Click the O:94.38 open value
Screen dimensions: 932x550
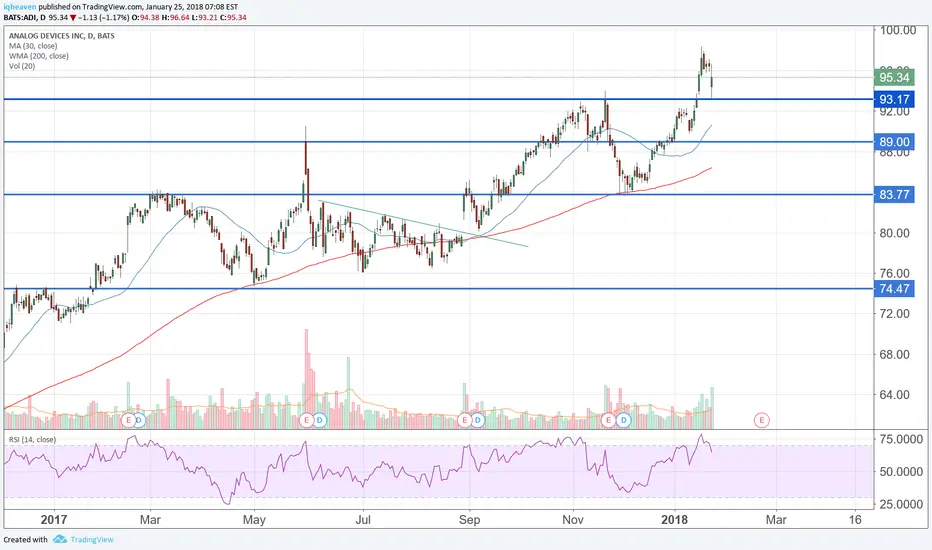145,18
